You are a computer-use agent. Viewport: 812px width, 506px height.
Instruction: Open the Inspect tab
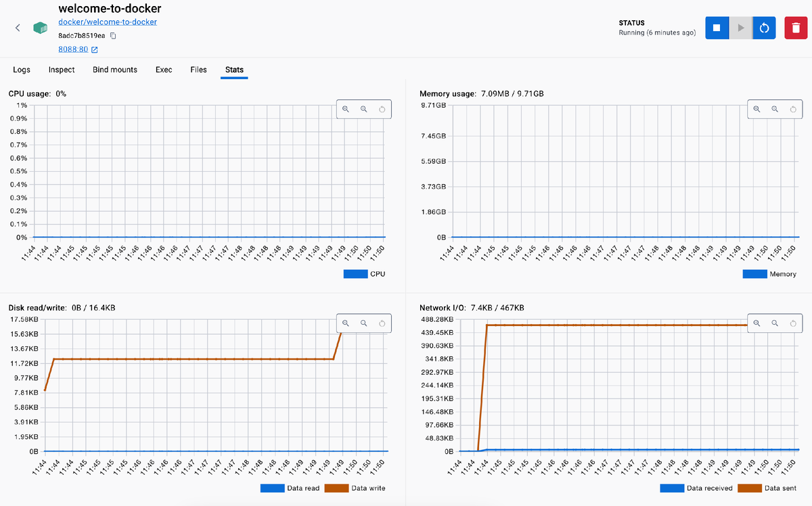[62, 70]
